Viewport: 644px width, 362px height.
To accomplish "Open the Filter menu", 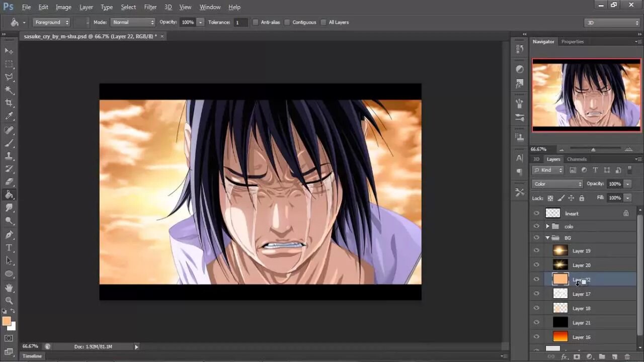I will (150, 7).
